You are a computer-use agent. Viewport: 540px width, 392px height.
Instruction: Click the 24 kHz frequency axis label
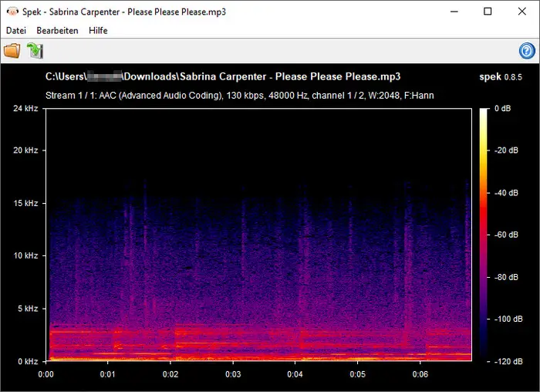coord(25,109)
